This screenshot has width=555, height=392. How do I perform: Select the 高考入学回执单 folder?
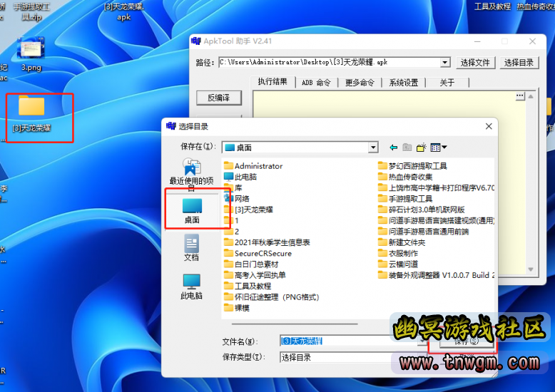[255, 275]
